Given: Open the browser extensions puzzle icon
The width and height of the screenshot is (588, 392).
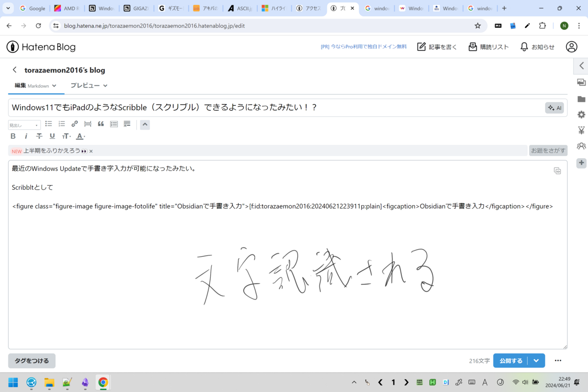Looking at the screenshot, I should click(542, 25).
